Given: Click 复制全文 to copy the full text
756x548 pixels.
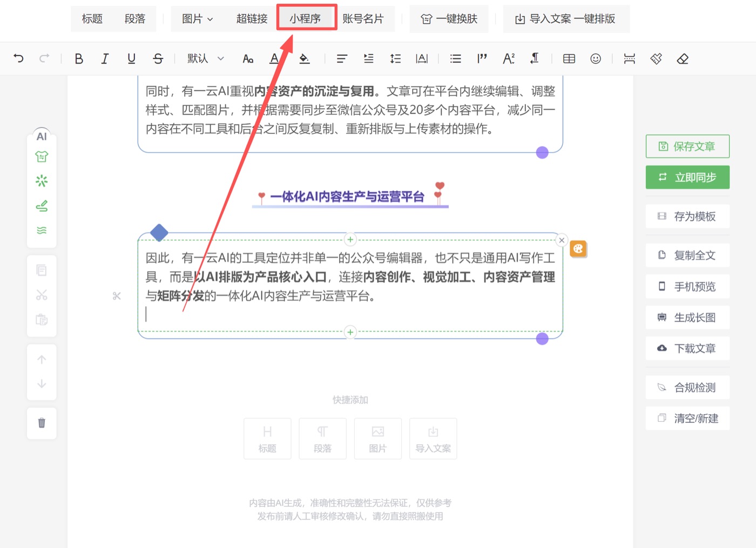Looking at the screenshot, I should click(x=687, y=255).
